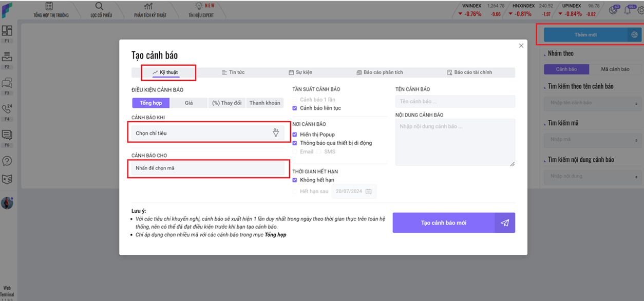Image resolution: width=644 pixels, height=301 pixels.
Task: Open the calendar date picker icon
Action: (368, 192)
